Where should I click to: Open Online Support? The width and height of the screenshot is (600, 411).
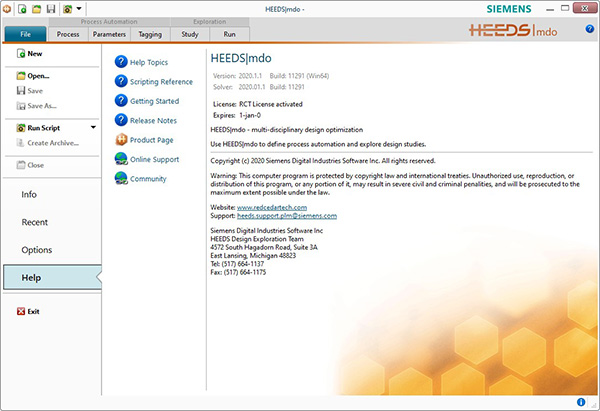click(155, 159)
